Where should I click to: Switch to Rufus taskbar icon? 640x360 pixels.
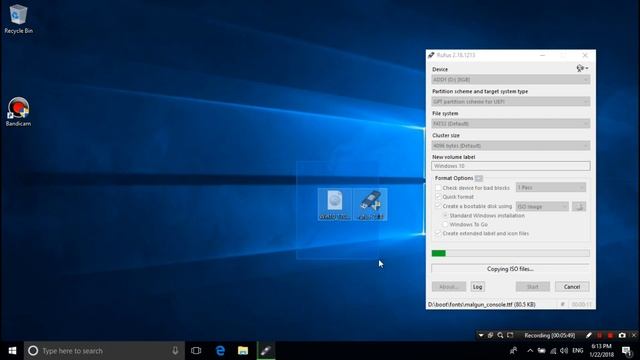266,351
